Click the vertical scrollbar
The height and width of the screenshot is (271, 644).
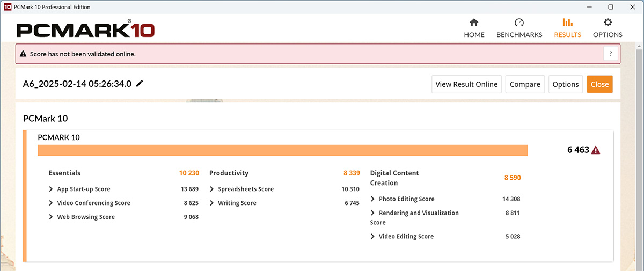(x=640, y=156)
